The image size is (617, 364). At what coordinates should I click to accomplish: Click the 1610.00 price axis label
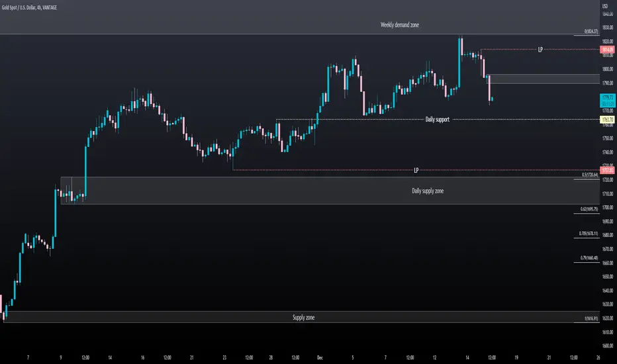point(608,332)
